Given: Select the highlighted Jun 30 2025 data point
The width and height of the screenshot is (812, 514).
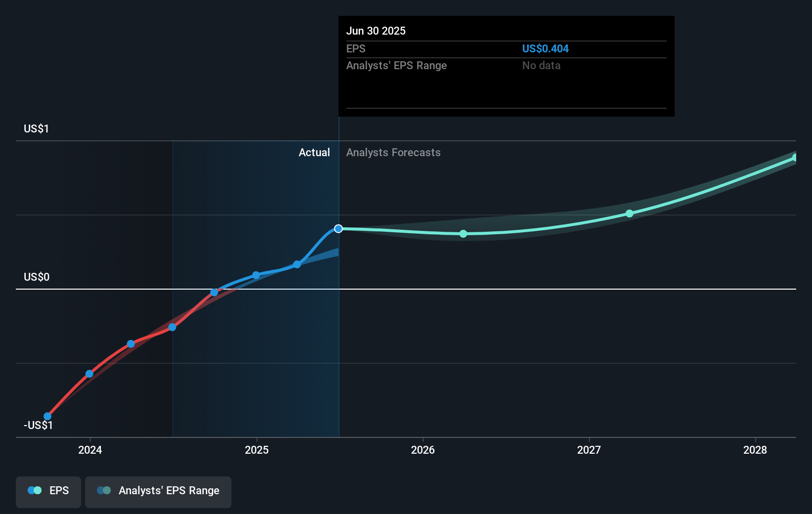Looking at the screenshot, I should point(338,228).
